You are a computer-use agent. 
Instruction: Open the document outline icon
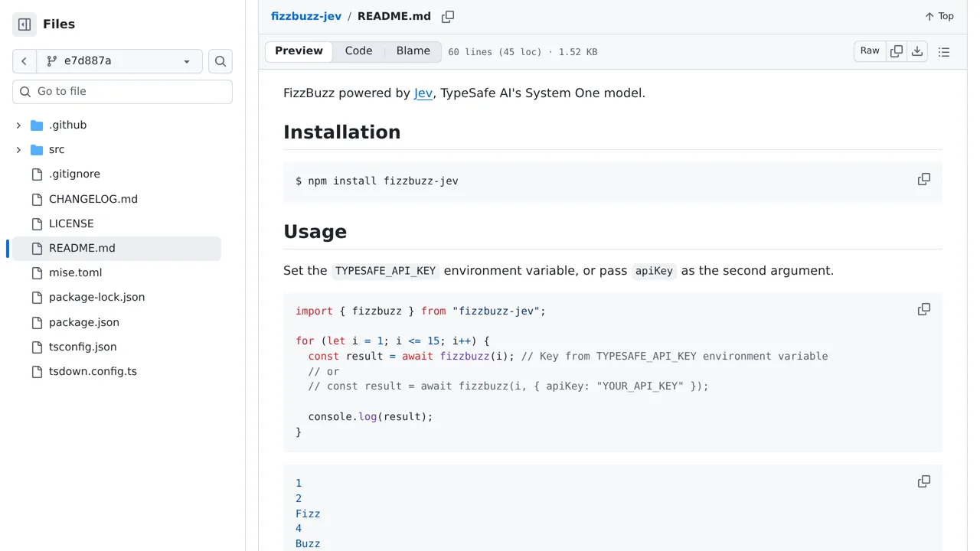944,51
